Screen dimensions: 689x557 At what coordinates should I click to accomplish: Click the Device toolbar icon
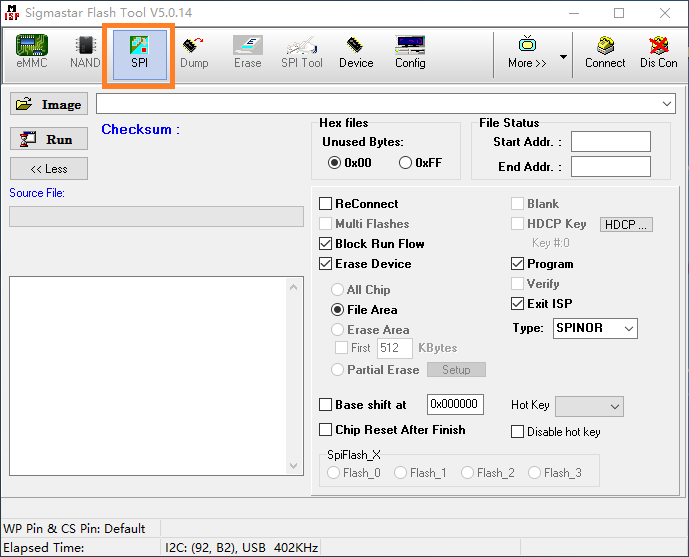click(x=355, y=52)
